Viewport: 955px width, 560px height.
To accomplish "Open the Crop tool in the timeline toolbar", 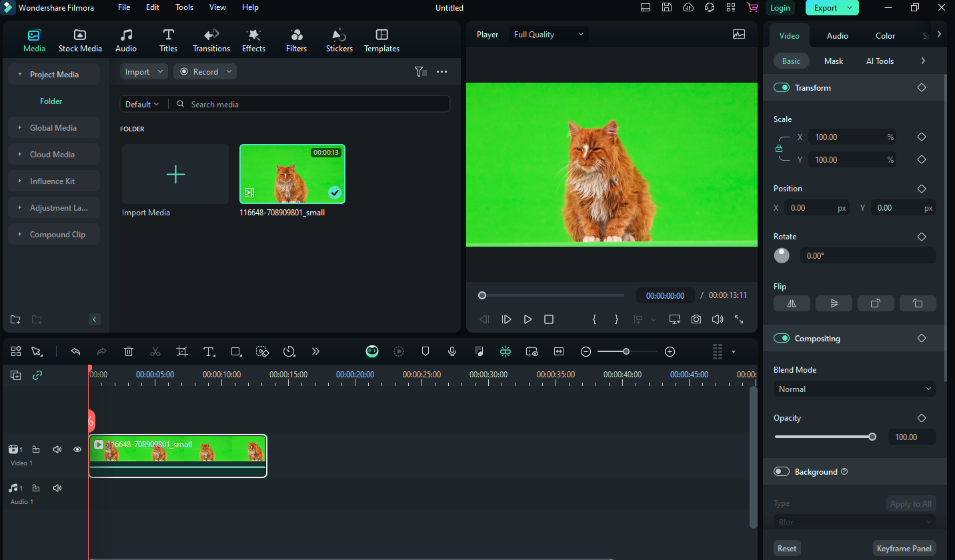I will tap(182, 351).
